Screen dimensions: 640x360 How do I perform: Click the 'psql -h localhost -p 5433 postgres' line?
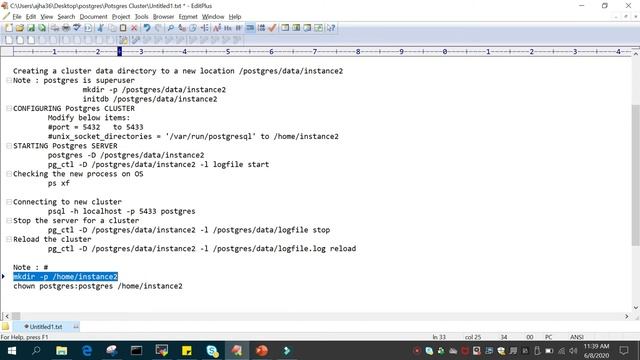click(x=122, y=211)
